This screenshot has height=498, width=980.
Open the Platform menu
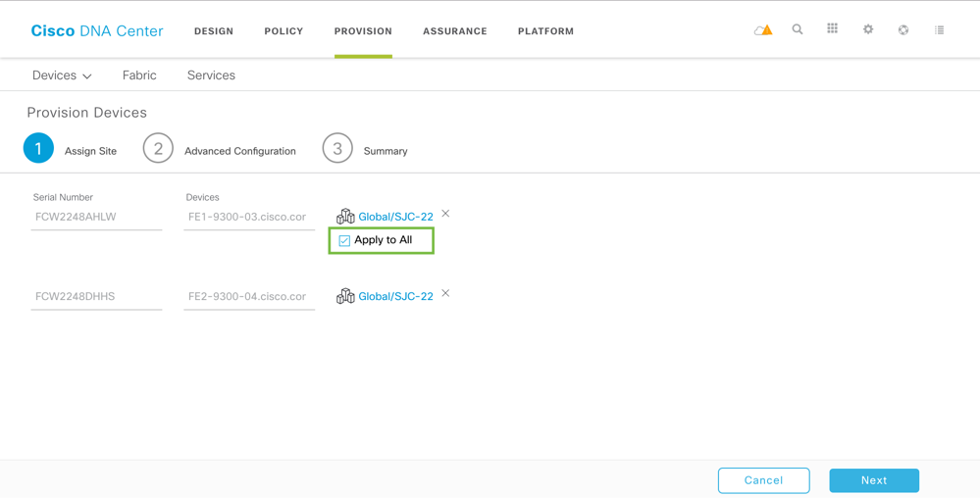tap(545, 31)
